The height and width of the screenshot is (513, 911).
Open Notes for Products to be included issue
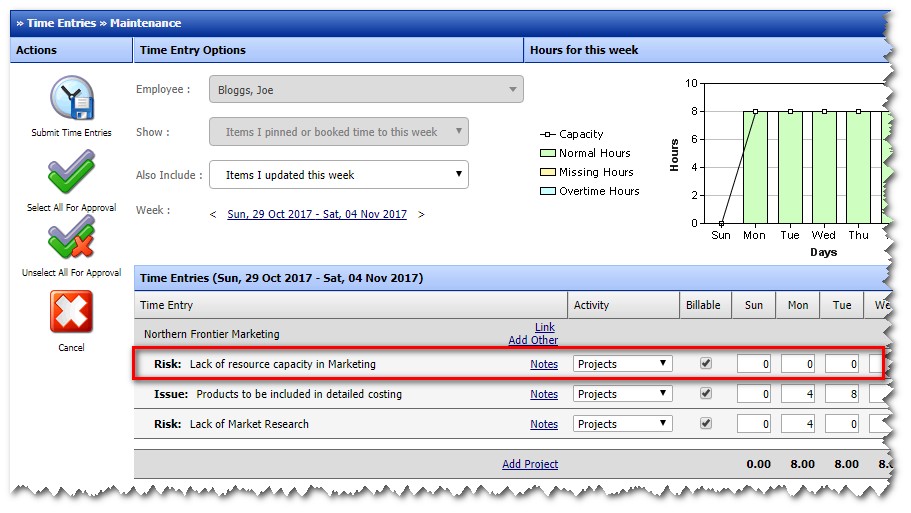click(x=544, y=394)
